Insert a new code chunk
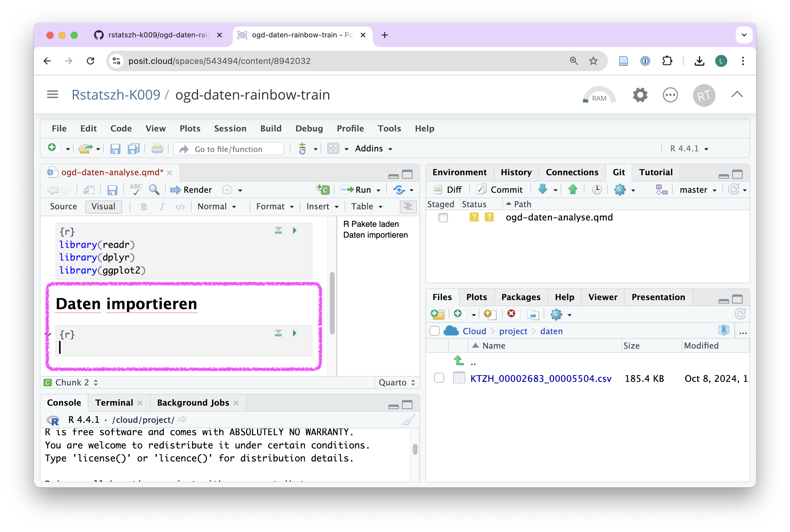The image size is (790, 532). (x=323, y=189)
